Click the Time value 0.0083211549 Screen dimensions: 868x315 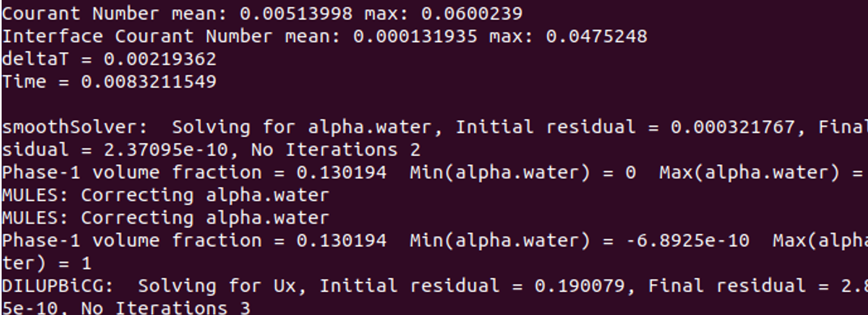tap(149, 82)
